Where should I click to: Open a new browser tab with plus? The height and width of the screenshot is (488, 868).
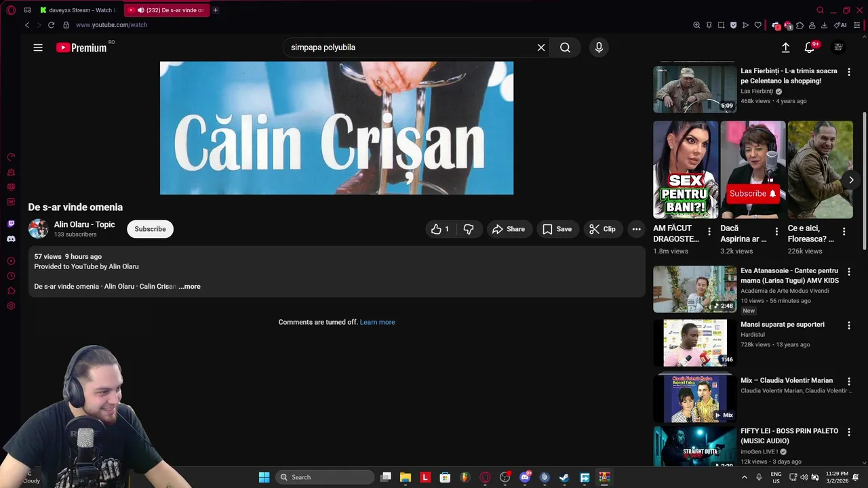(215, 10)
